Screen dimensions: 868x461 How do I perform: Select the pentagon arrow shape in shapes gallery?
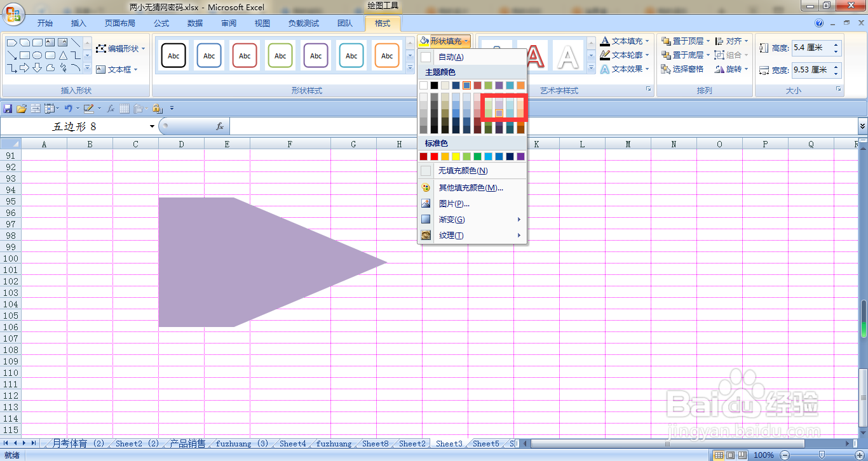(12, 43)
